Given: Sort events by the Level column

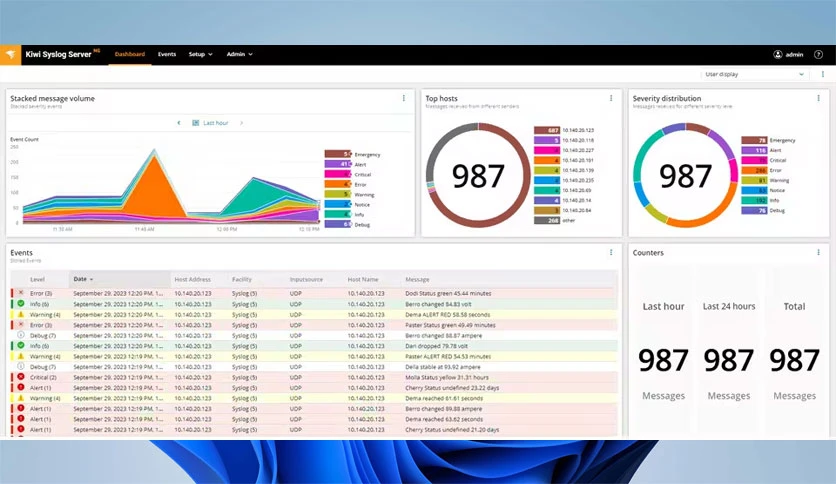Looking at the screenshot, I should point(37,279).
